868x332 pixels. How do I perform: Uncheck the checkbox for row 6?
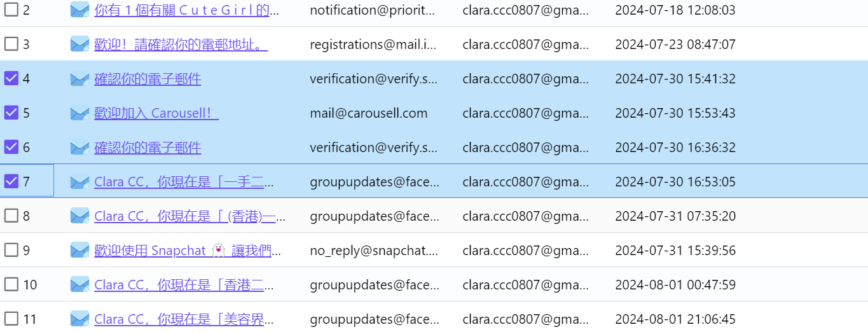pyautogui.click(x=11, y=147)
